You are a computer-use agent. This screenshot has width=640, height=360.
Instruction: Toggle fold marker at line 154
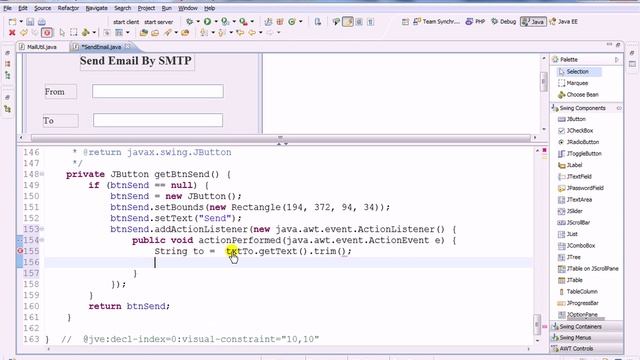tap(42, 240)
